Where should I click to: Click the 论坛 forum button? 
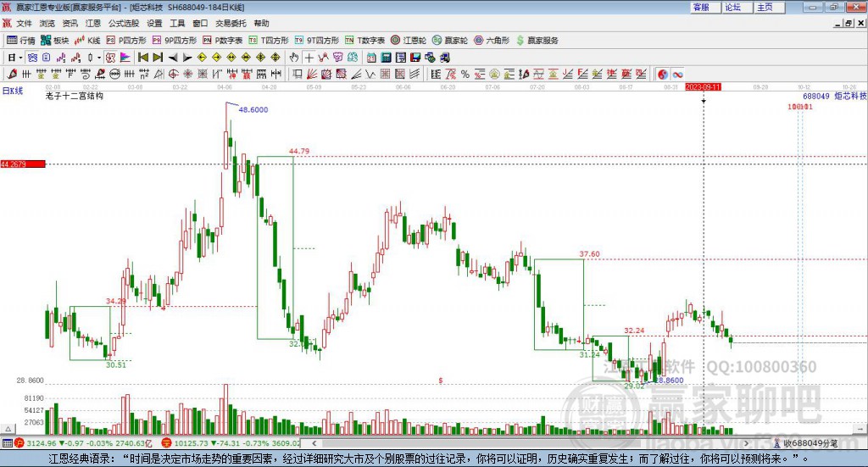(737, 7)
